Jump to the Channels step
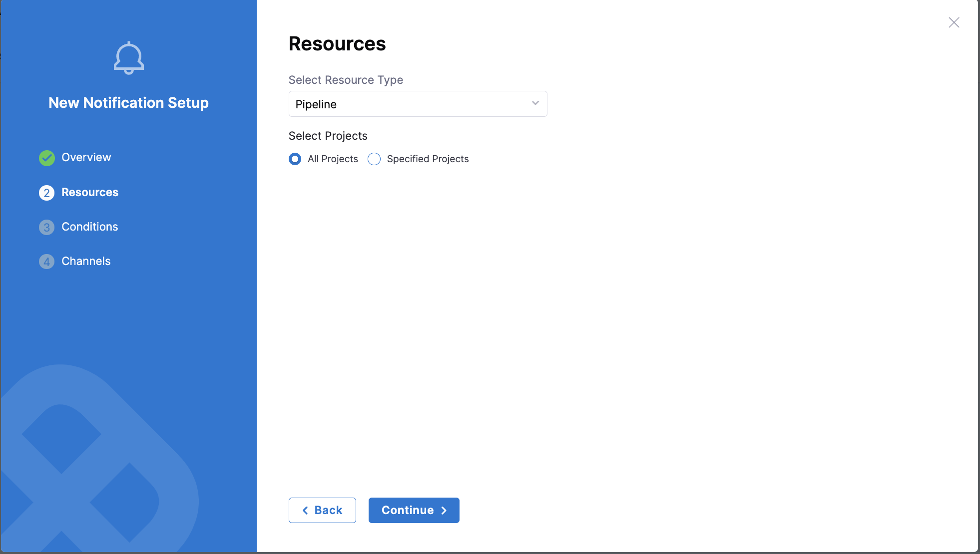 click(86, 261)
